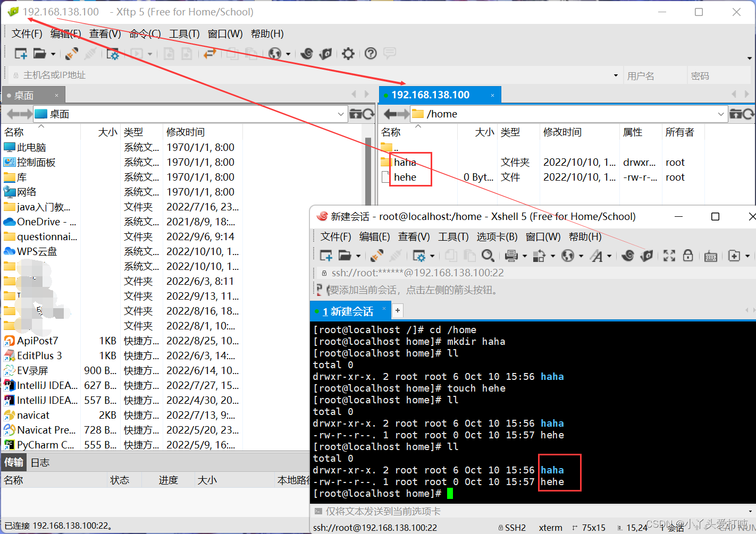The width and height of the screenshot is (756, 534).
Task: Open dropdown arrow next to Xshell font icon
Action: point(609,257)
